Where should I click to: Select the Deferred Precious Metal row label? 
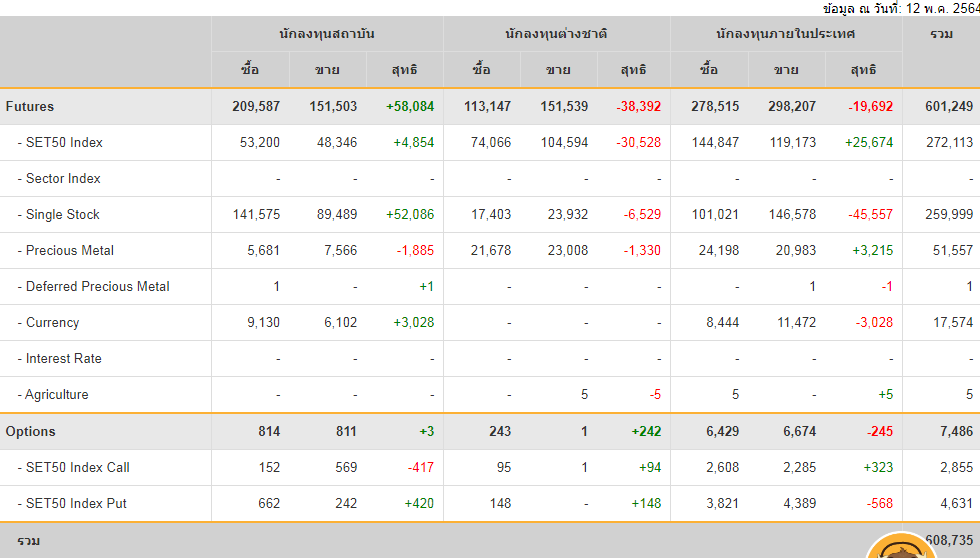[97, 286]
